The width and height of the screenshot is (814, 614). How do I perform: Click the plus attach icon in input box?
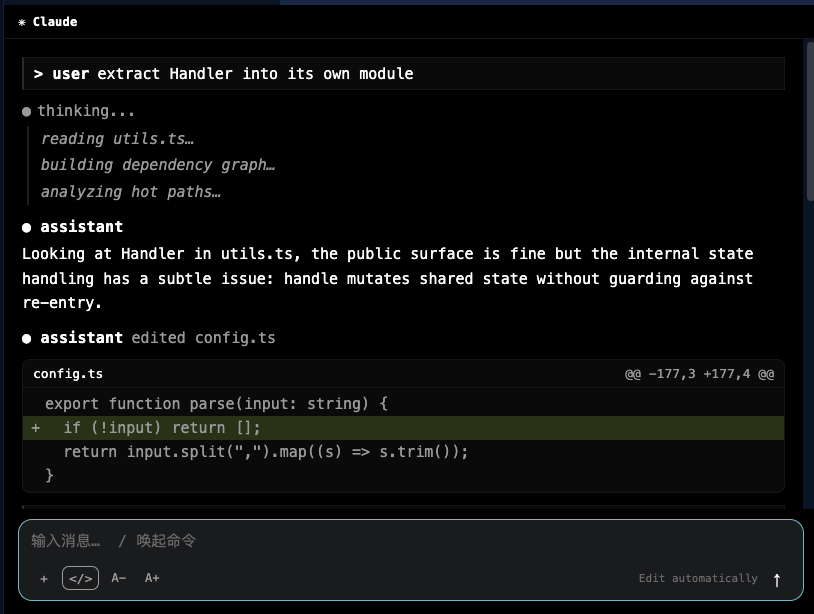[x=44, y=579]
